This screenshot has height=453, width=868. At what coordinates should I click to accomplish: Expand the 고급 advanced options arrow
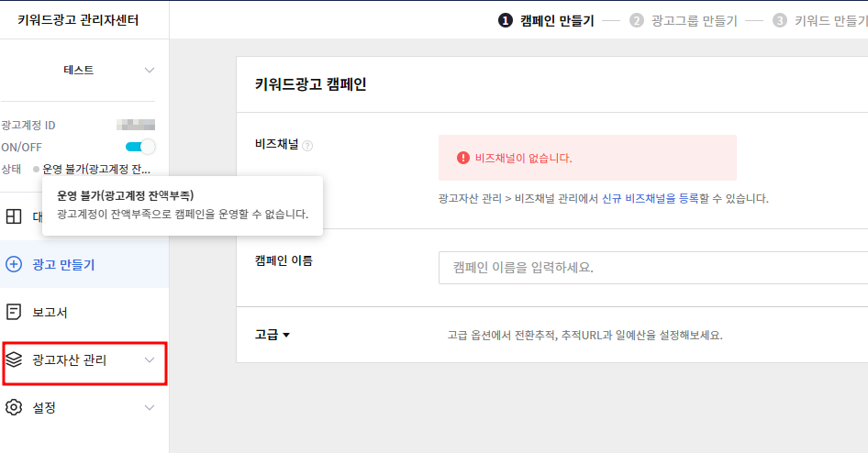tap(286, 336)
